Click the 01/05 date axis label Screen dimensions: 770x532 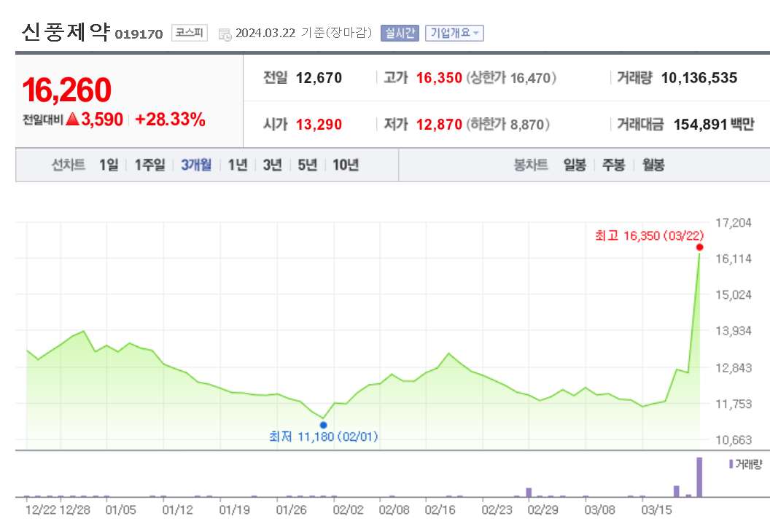(121, 510)
